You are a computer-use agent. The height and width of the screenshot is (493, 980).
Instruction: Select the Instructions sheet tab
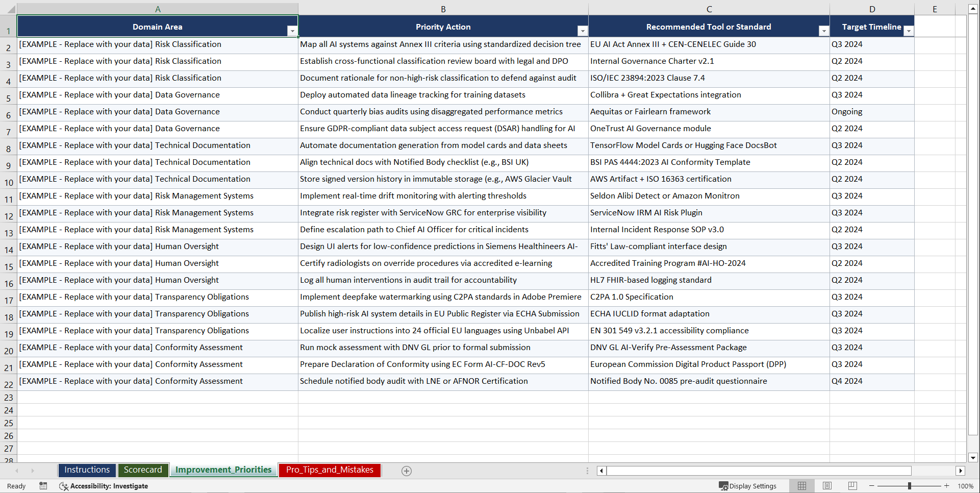pos(87,470)
